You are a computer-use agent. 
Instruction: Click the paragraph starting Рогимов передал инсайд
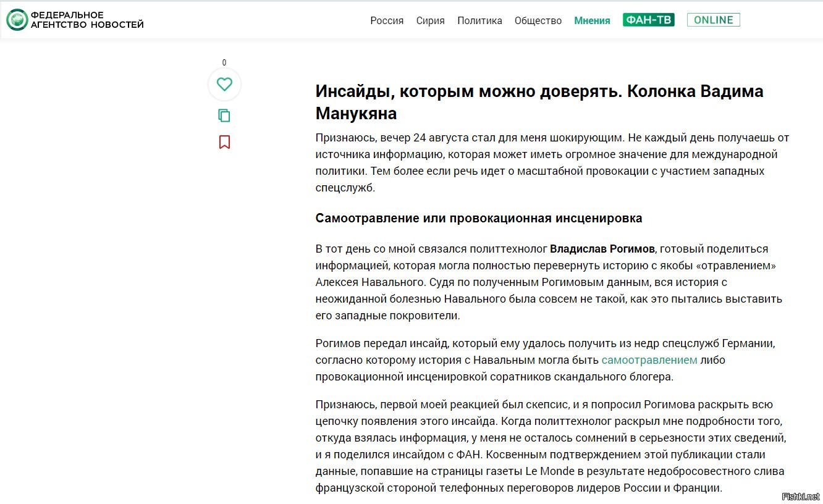[x=545, y=359]
